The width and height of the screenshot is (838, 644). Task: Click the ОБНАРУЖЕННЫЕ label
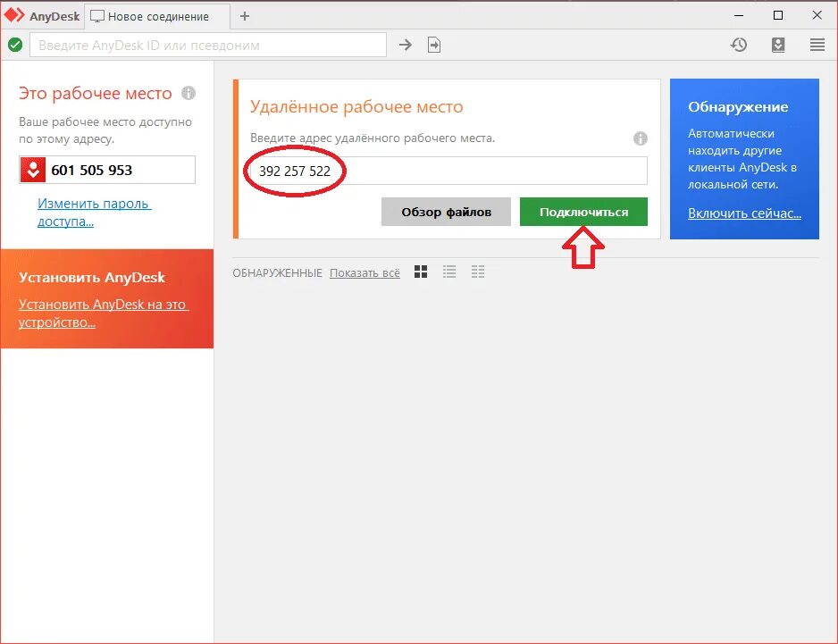coord(277,273)
